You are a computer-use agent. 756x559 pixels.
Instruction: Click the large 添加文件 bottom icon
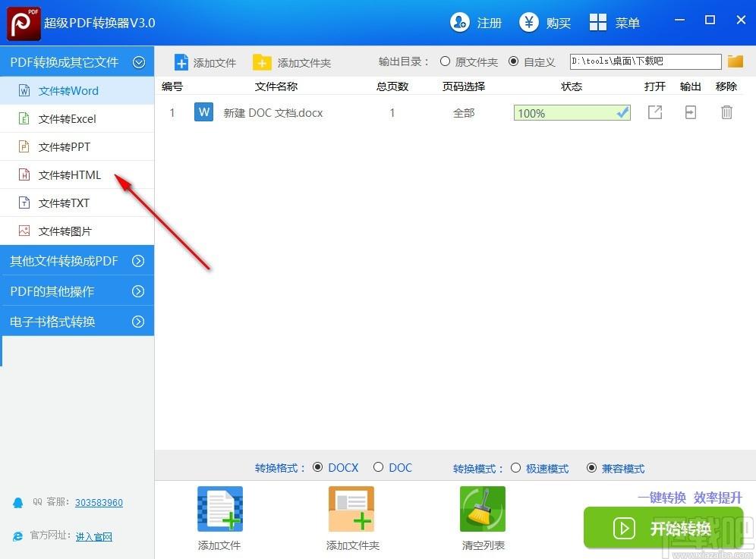coord(220,509)
